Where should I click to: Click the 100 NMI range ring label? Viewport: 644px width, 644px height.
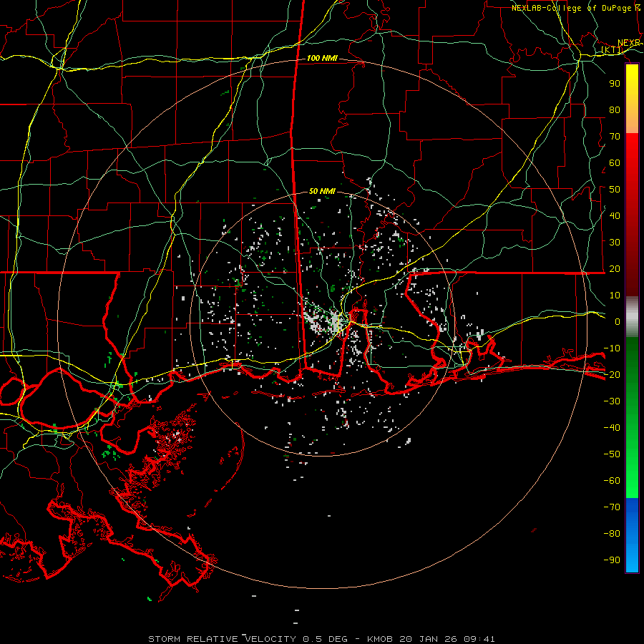(322, 59)
